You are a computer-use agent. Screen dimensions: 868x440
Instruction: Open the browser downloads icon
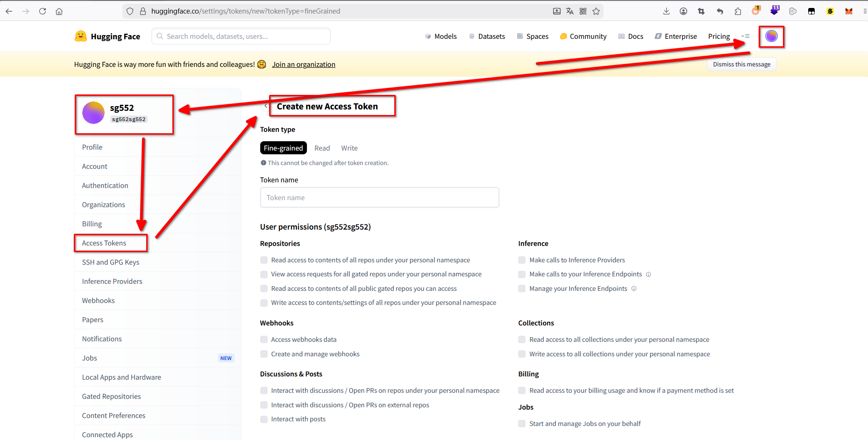666,11
